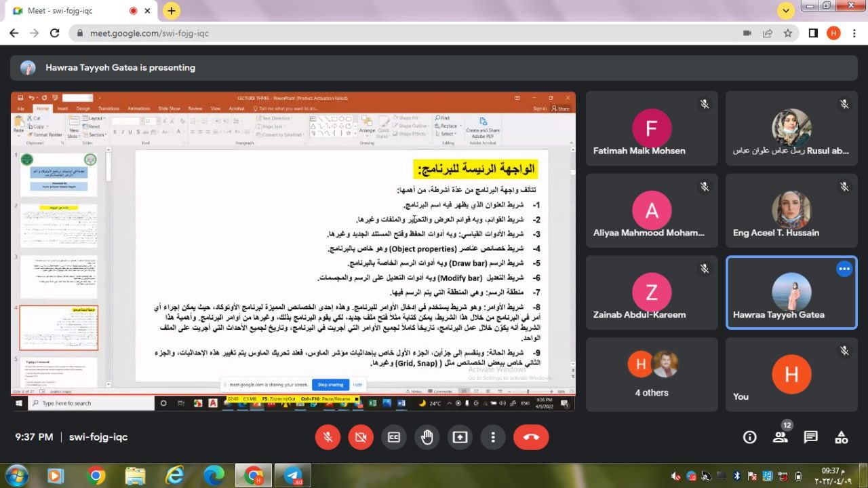Click the 4 others participants tile

click(651, 375)
